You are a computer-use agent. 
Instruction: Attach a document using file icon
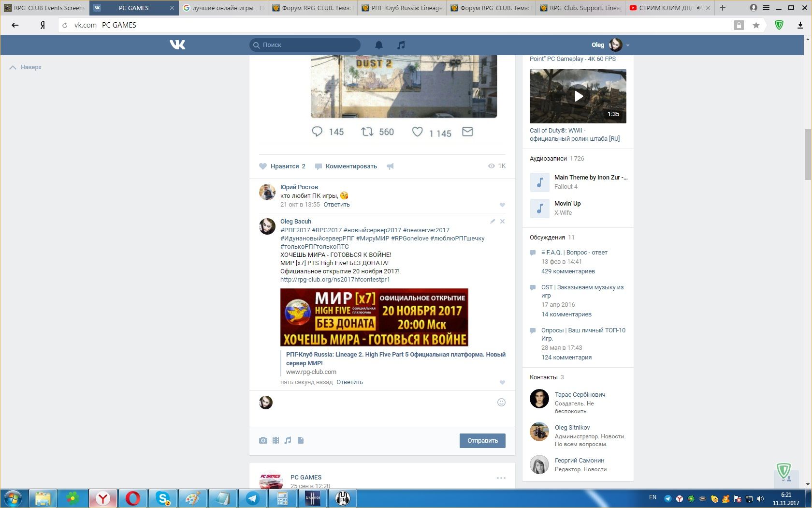(301, 440)
